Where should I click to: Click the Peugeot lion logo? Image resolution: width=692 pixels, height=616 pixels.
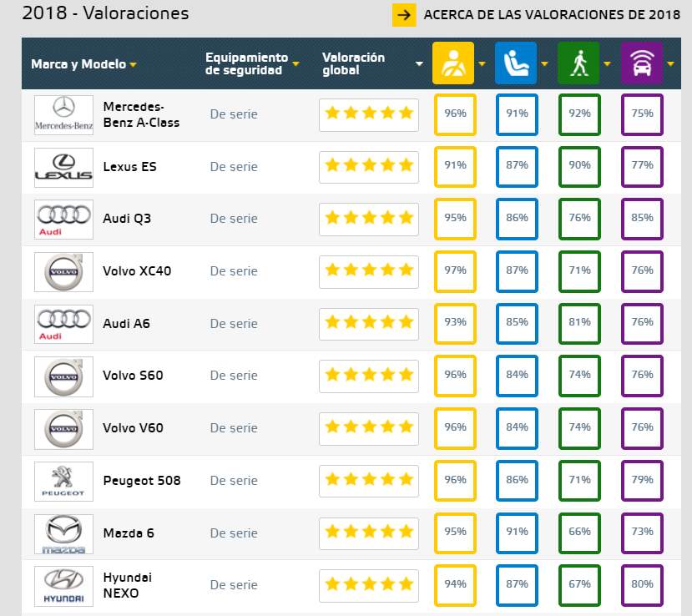(64, 482)
